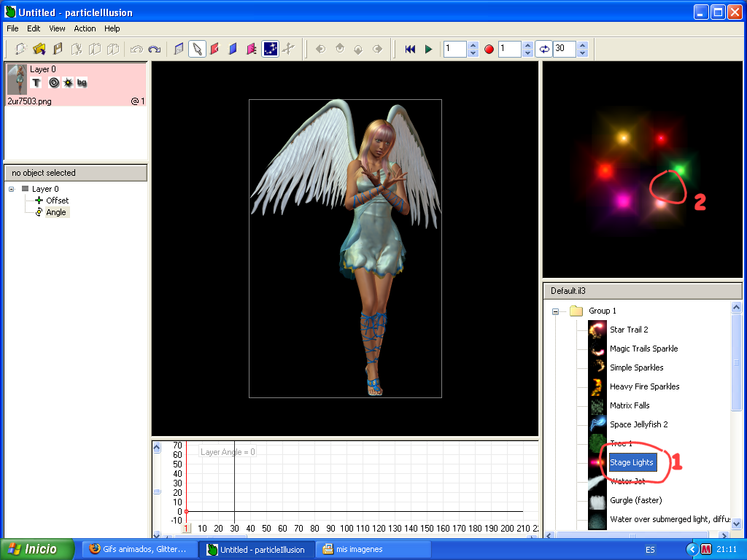Collapse the Layer 0 tree node

tap(12, 189)
